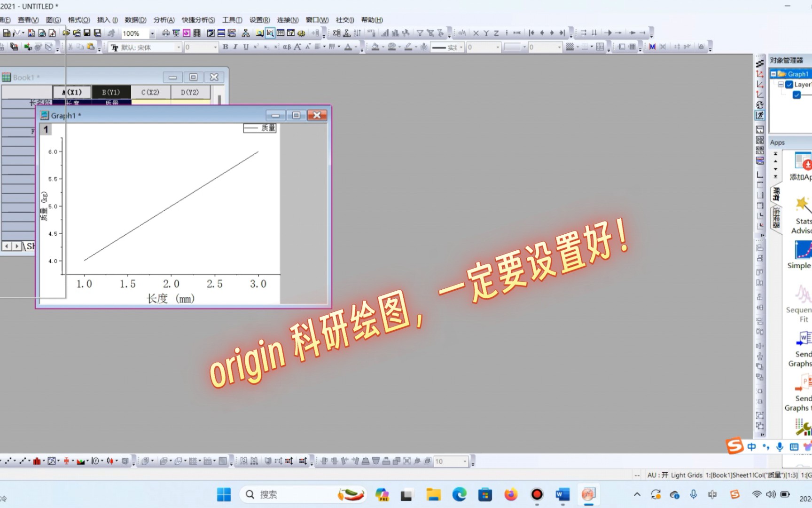Image resolution: width=812 pixels, height=508 pixels.
Task: Collapse the Graph1 node in Object Manager
Action: pyautogui.click(x=773, y=73)
